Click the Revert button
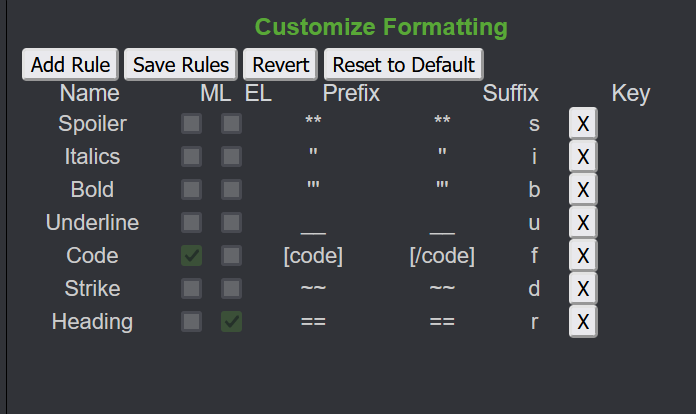The height and width of the screenshot is (414, 696). [280, 64]
